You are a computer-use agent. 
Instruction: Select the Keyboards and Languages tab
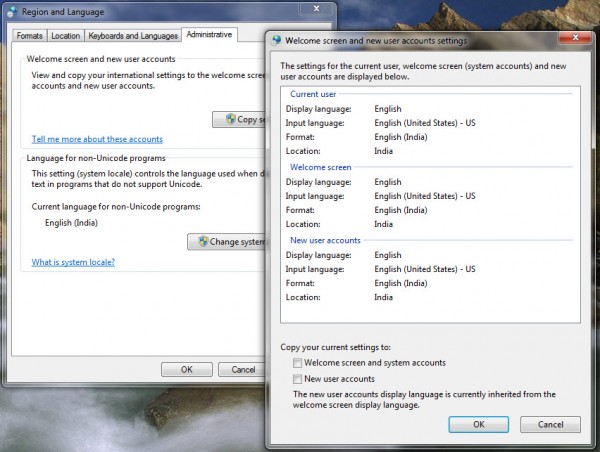click(x=133, y=36)
